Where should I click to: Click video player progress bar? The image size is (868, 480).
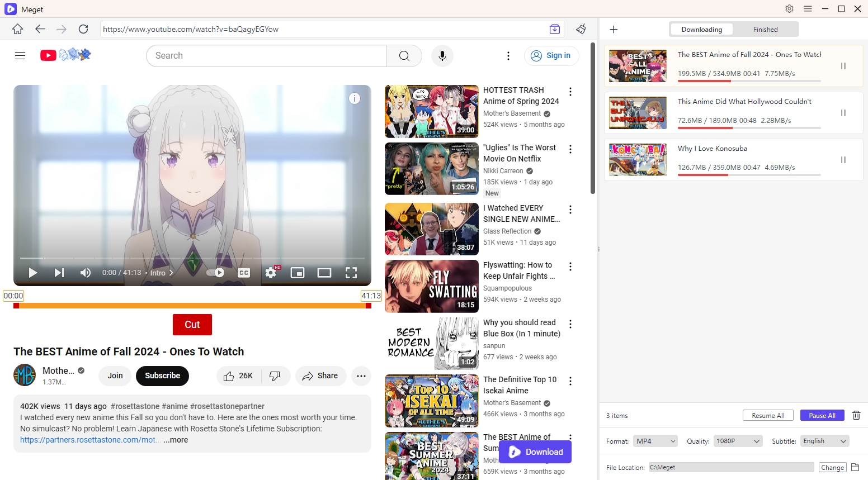point(192,258)
